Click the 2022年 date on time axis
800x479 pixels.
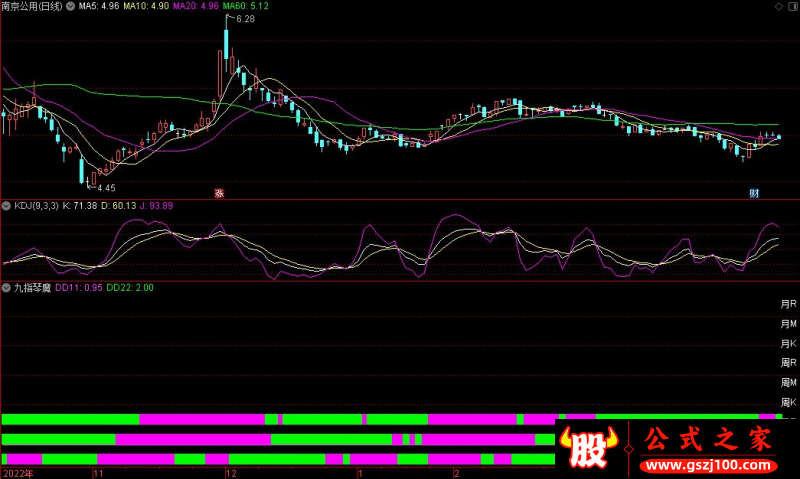[18, 472]
